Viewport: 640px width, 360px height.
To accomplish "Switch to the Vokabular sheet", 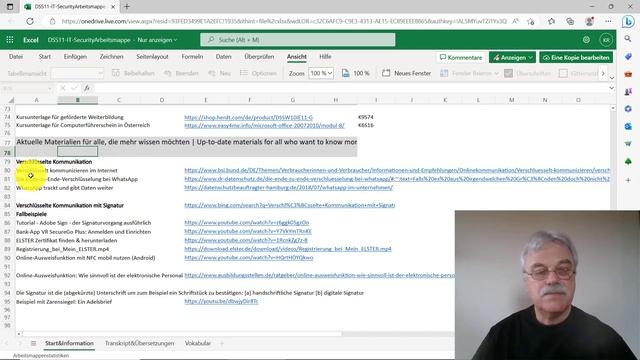I will [x=198, y=343].
